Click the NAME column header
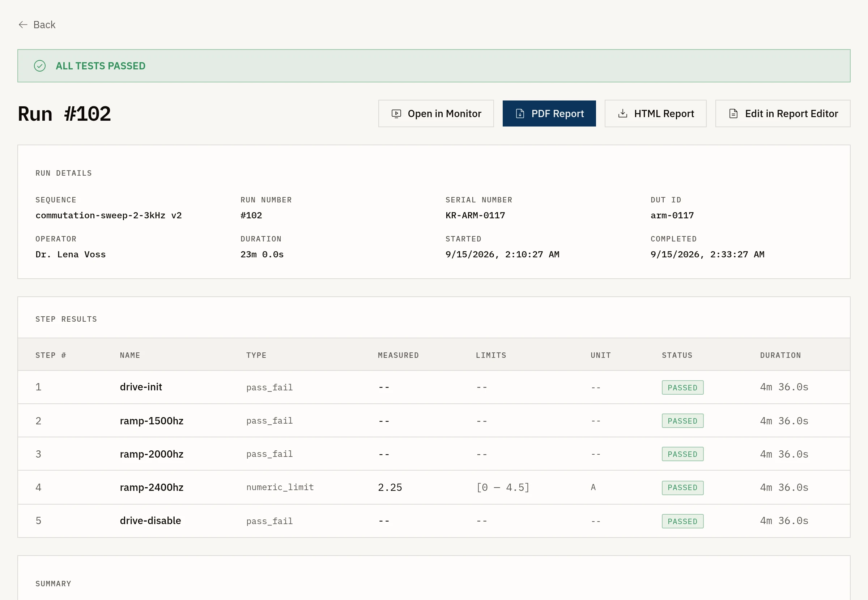 point(130,355)
